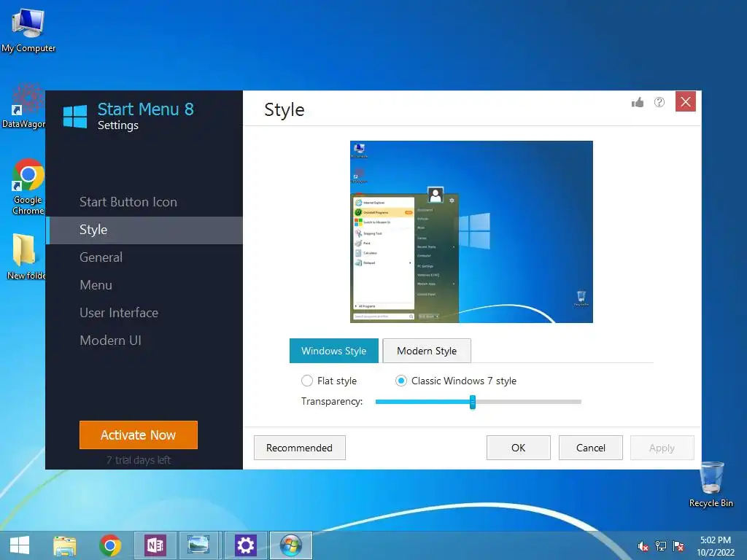The width and height of the screenshot is (747, 560).
Task: Go to General settings
Action: [101, 257]
